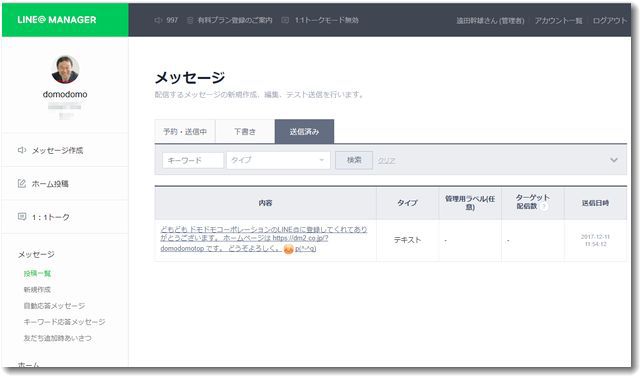Open 自動応答メッセージ in sidebar

54,306
